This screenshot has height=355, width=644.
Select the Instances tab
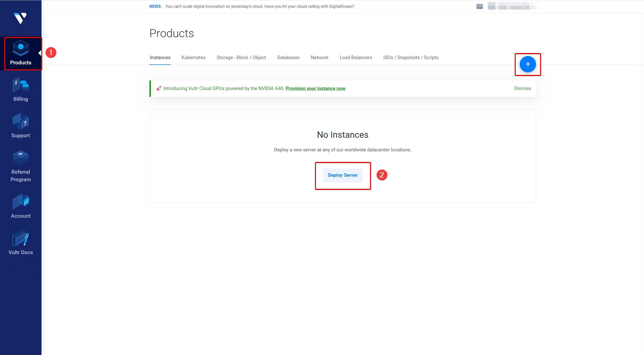(160, 58)
